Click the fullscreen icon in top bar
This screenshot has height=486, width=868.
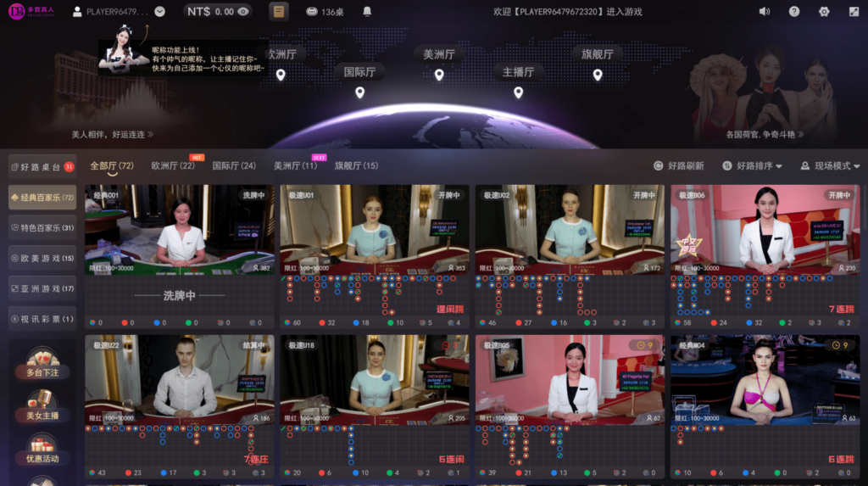(853, 12)
